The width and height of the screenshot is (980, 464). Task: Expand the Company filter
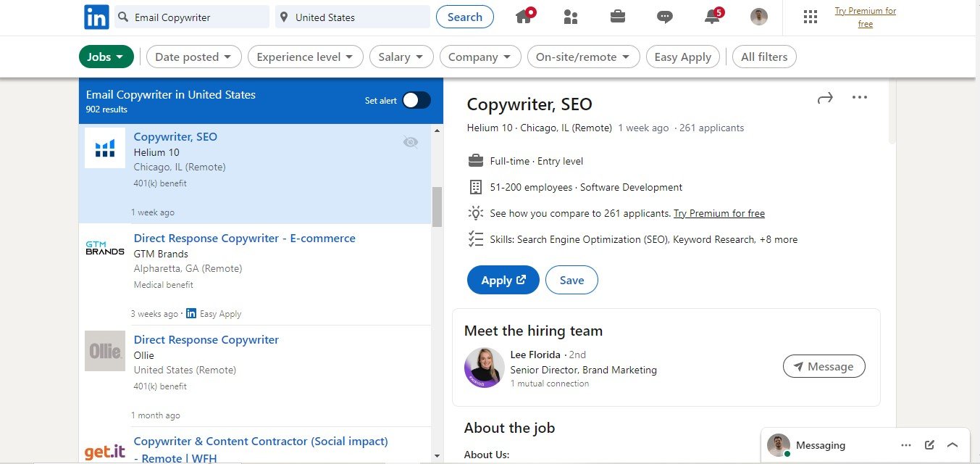[x=480, y=57]
